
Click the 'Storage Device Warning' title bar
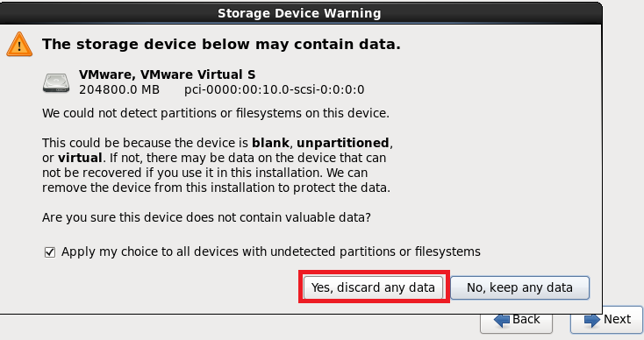tap(299, 13)
